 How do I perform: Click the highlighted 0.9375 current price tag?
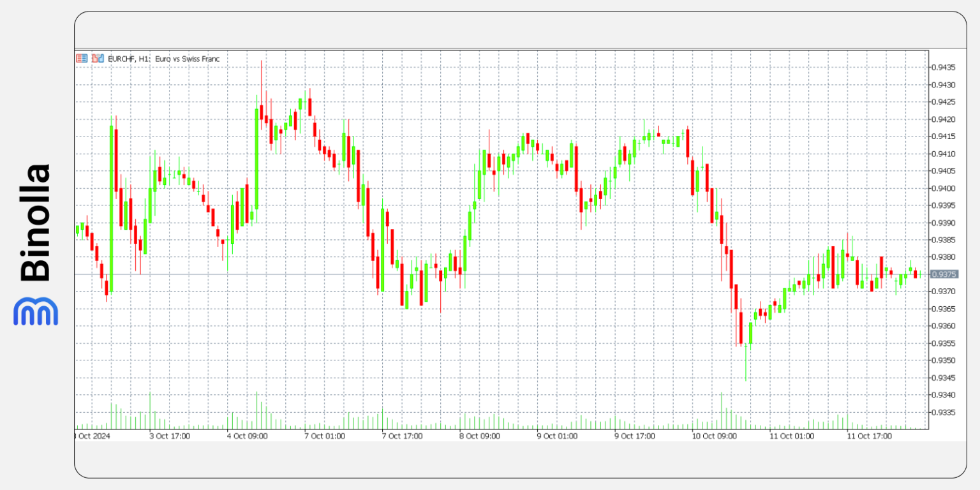coord(944,274)
